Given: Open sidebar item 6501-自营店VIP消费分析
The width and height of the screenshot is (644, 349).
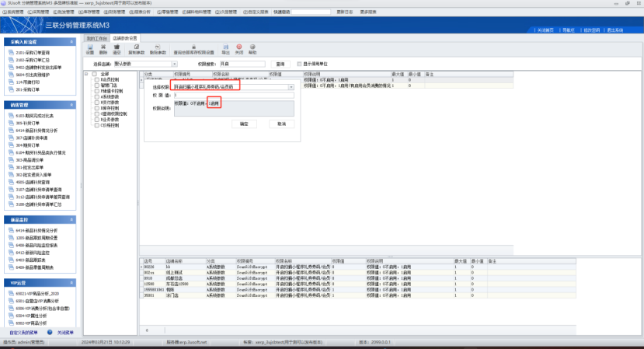Looking at the screenshot, I should click(37, 302).
